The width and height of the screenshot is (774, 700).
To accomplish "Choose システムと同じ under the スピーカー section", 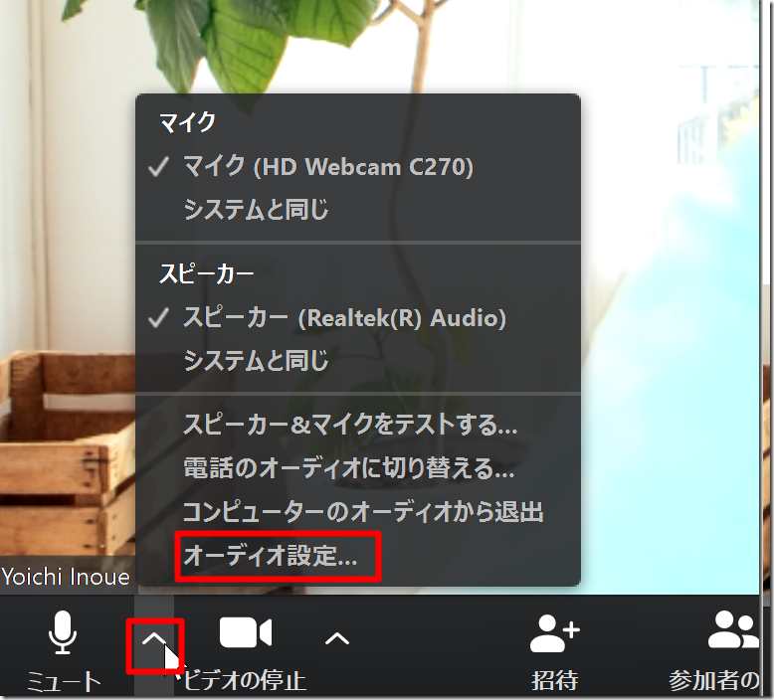I will coord(256,361).
